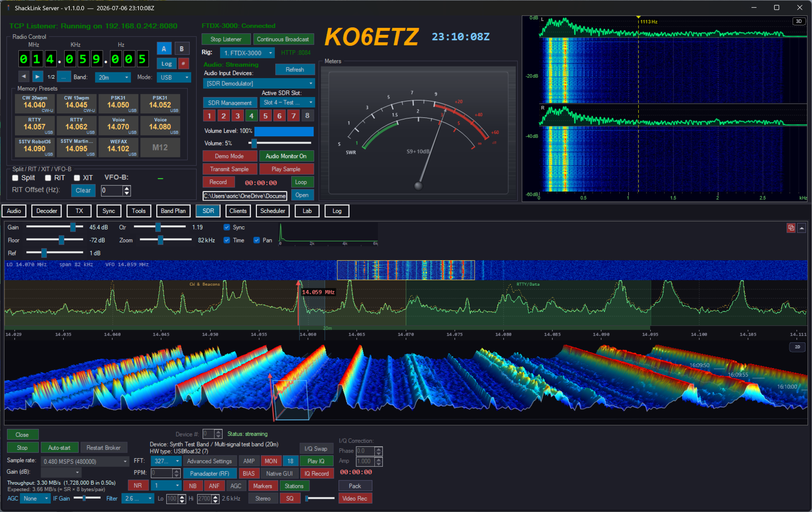The height and width of the screenshot is (512, 812).
Task: Toggle NR noise reduction
Action: tap(138, 486)
